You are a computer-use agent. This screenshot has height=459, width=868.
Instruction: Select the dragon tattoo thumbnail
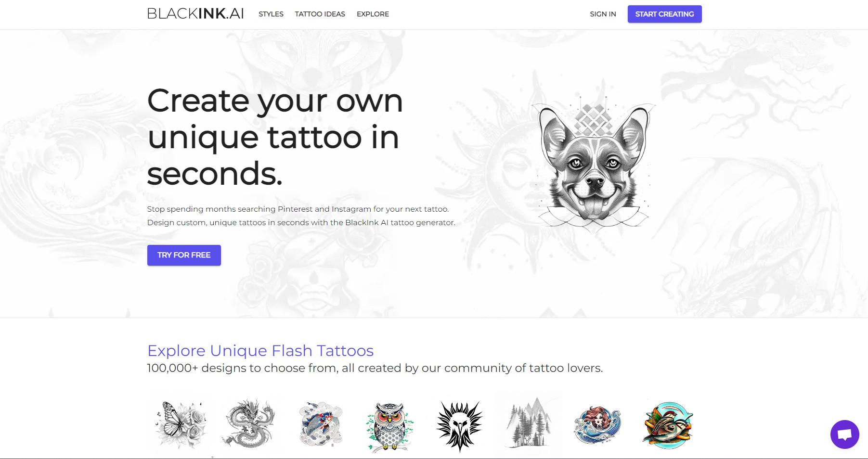tap(248, 425)
